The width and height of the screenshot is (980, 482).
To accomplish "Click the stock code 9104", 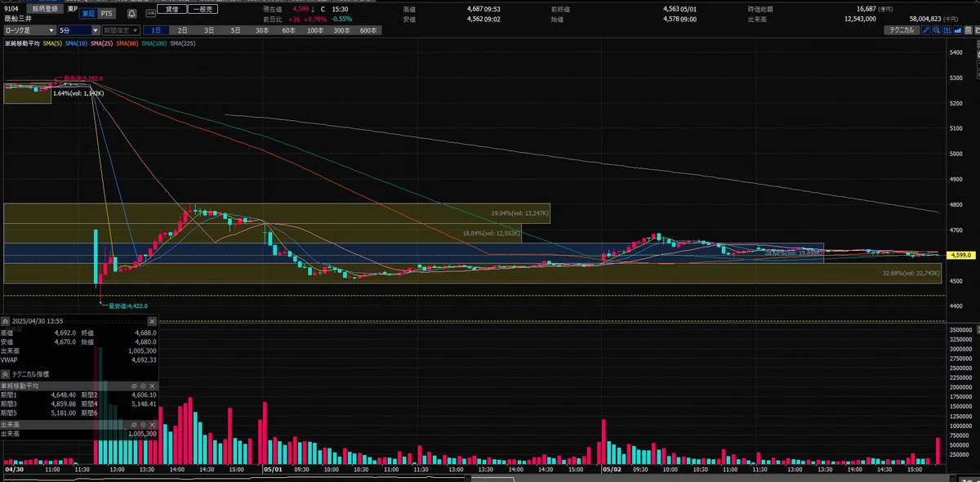I will point(11,9).
